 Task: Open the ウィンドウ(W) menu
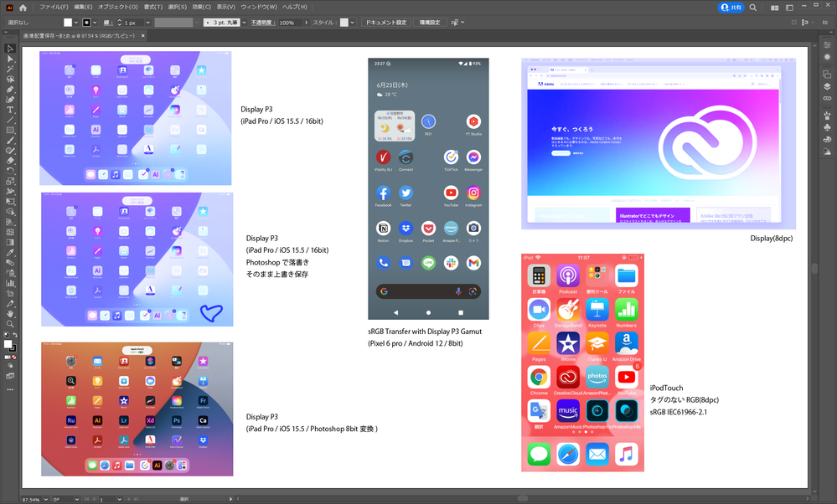coord(259,7)
